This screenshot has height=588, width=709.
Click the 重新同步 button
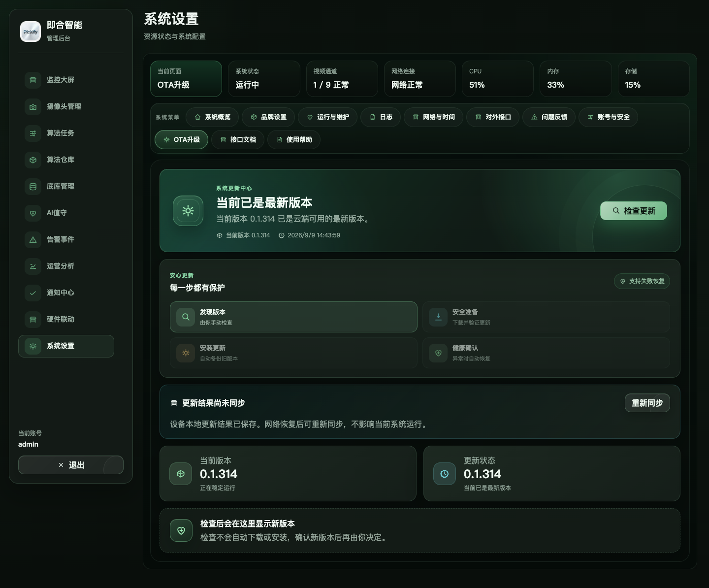pyautogui.click(x=647, y=403)
